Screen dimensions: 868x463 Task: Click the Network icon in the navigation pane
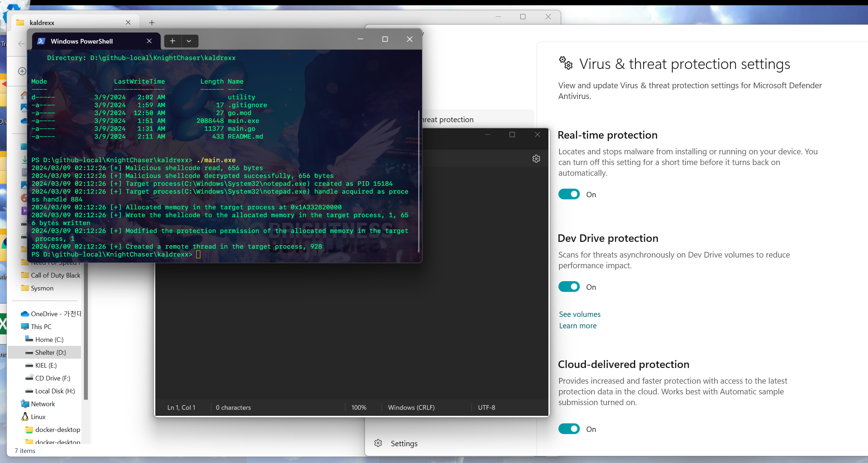coord(25,404)
